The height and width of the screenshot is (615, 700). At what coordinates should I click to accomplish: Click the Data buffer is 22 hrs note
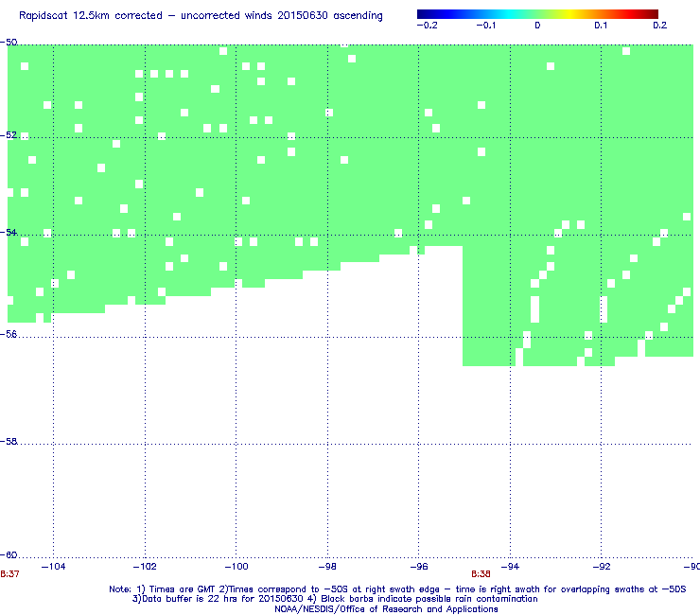tap(335, 599)
